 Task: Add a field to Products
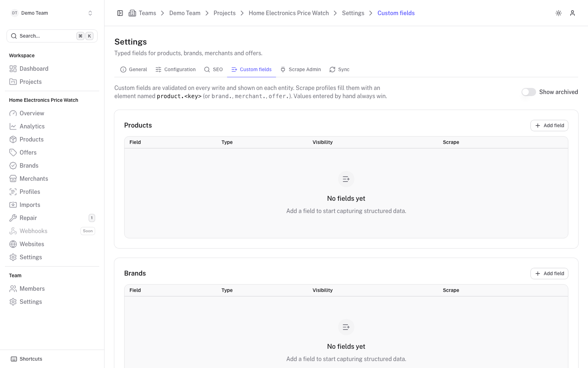pos(549,126)
